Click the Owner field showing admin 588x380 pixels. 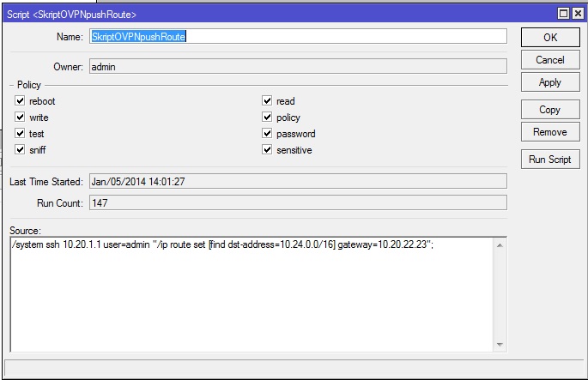tap(298, 66)
